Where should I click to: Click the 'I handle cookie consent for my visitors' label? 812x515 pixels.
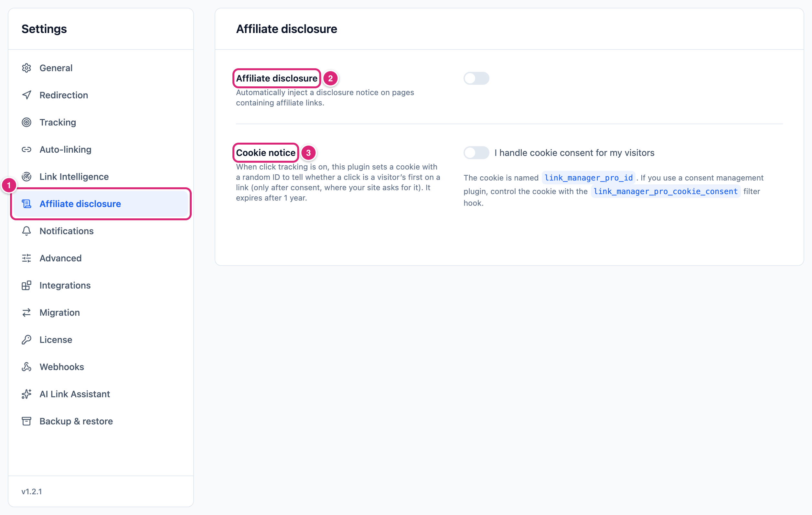point(574,153)
